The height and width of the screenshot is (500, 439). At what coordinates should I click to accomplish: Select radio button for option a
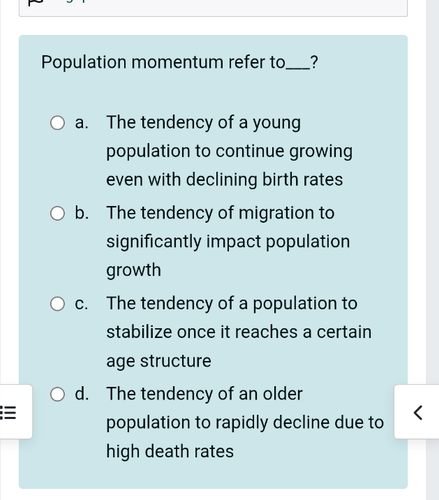click(57, 123)
